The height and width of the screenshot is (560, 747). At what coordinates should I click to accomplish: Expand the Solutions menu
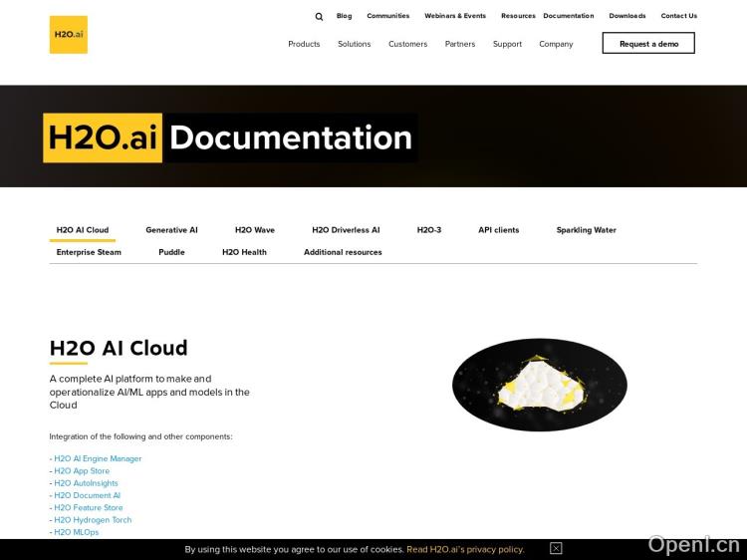coord(354,44)
